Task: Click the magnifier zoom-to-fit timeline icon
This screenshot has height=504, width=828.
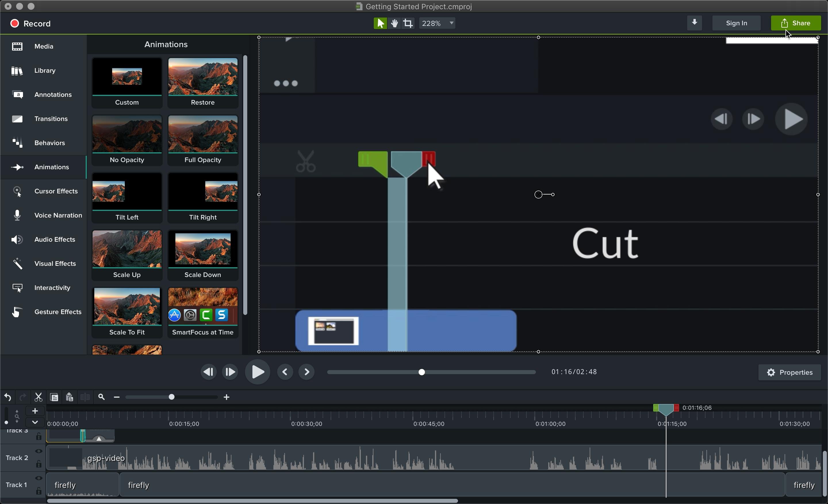Action: pos(101,397)
